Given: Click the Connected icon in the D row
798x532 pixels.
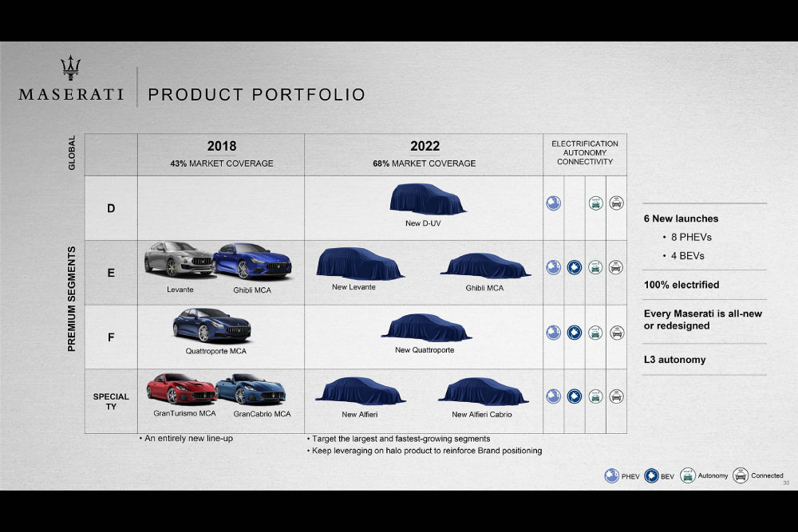Looking at the screenshot, I should click(616, 203).
